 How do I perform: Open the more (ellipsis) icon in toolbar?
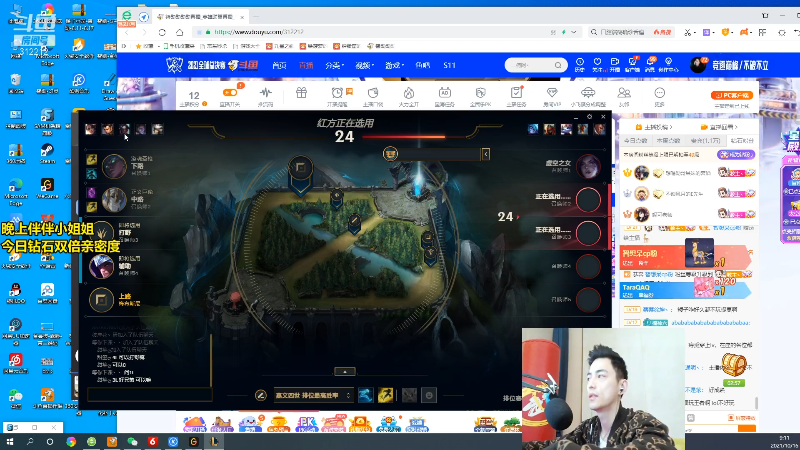[659, 93]
